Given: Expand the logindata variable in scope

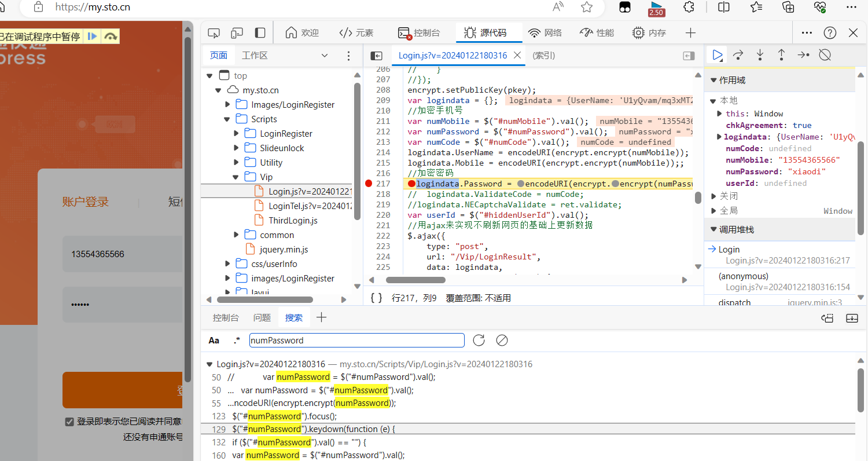Looking at the screenshot, I should [719, 137].
